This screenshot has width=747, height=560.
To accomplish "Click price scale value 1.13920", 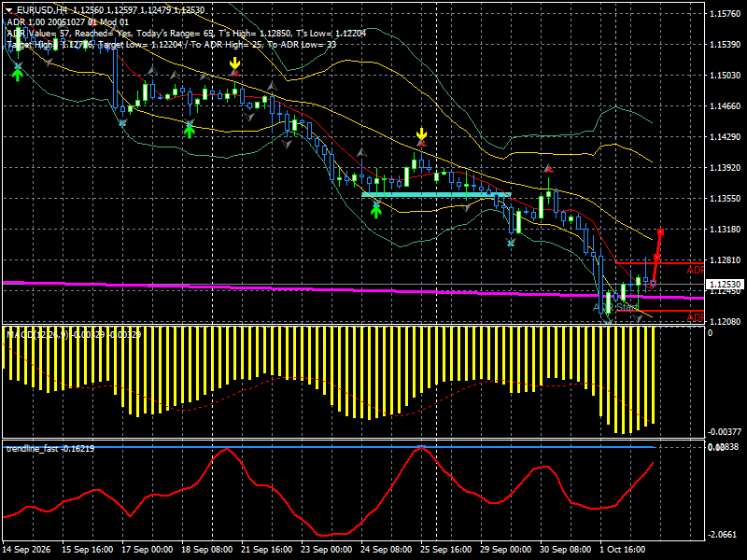I will click(726, 168).
